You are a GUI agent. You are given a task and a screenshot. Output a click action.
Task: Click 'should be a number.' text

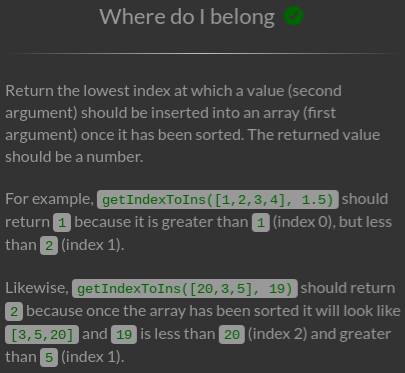[74, 157]
